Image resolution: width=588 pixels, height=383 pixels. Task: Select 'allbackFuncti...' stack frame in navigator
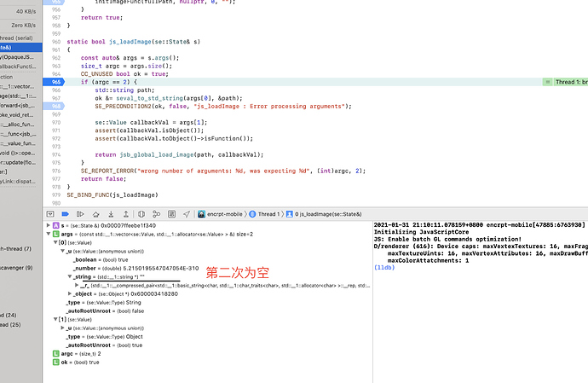tap(18, 67)
